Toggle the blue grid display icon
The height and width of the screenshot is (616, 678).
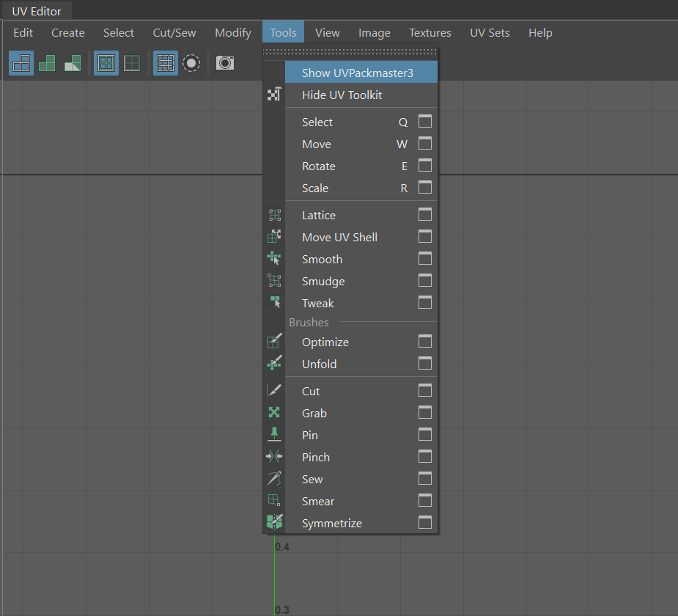click(166, 63)
